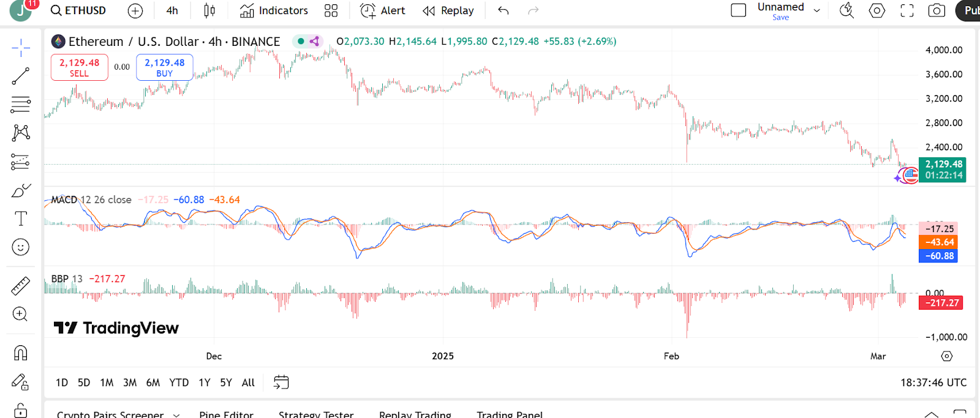This screenshot has height=418, width=980.
Task: Open the forecasting and measurement tools
Action: coord(21,162)
